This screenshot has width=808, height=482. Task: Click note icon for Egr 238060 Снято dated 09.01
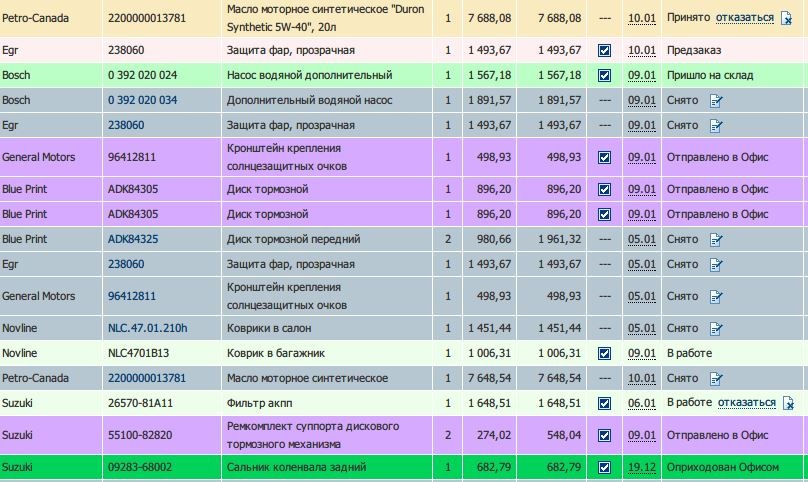tap(716, 126)
